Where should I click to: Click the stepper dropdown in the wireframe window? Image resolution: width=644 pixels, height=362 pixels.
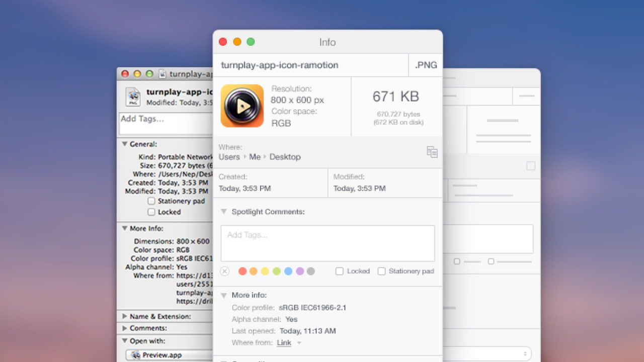pos(526,354)
